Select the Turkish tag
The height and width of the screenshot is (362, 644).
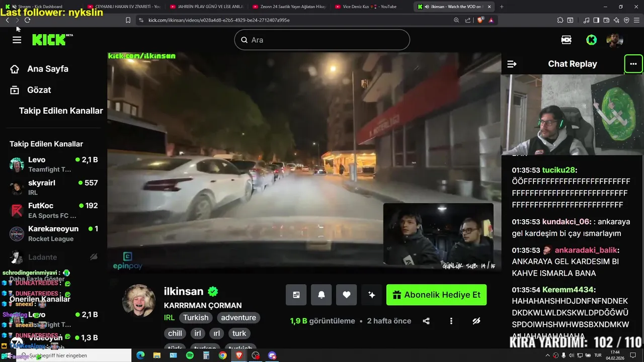point(196,318)
